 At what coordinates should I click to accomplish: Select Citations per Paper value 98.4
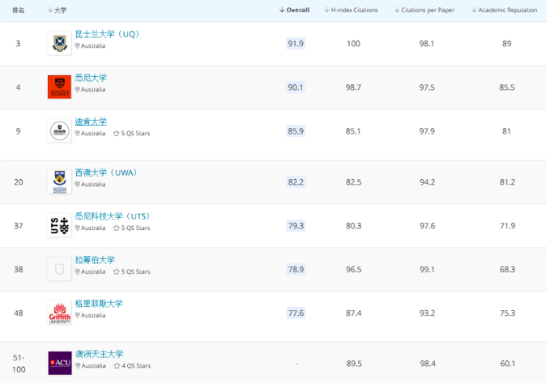428,363
